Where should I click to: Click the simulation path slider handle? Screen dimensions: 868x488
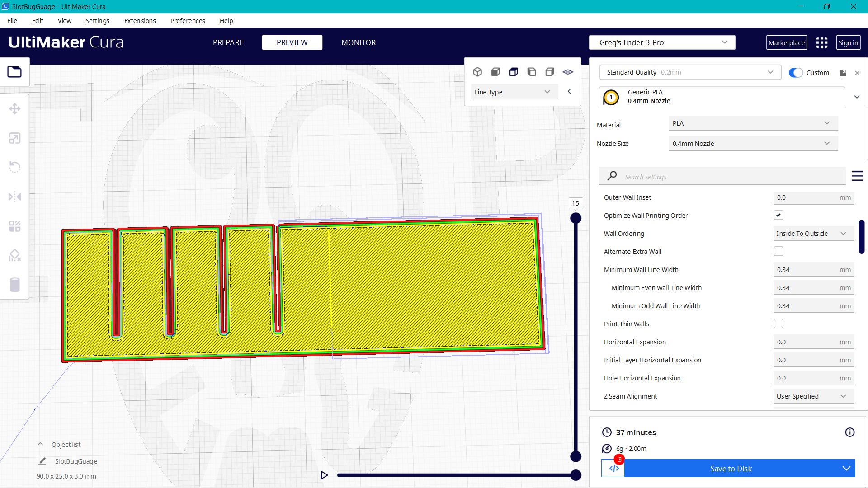[x=576, y=475]
